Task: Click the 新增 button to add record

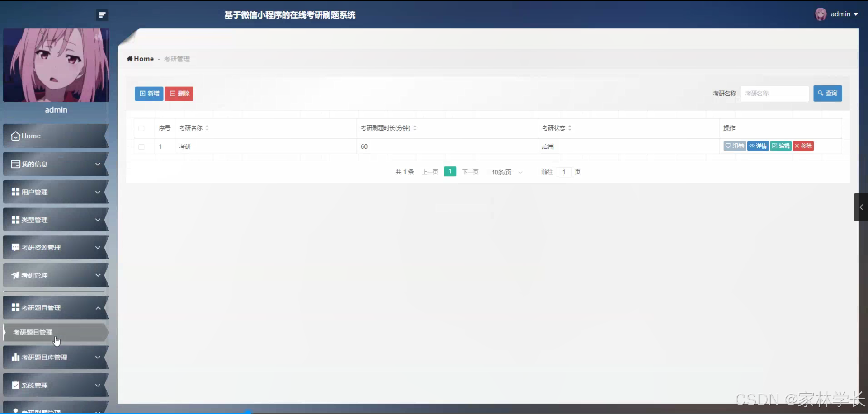Action: point(149,94)
